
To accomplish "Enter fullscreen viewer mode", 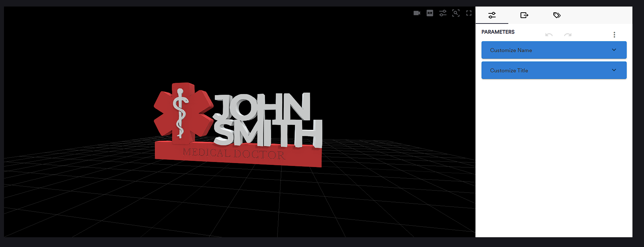I will pyautogui.click(x=469, y=13).
